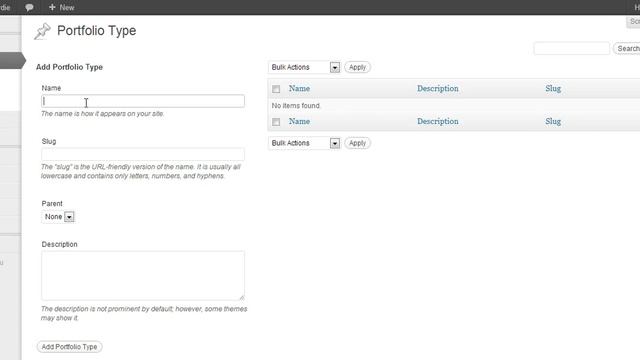The width and height of the screenshot is (640, 360).
Task: Sort by Description in table header
Action: [438, 89]
